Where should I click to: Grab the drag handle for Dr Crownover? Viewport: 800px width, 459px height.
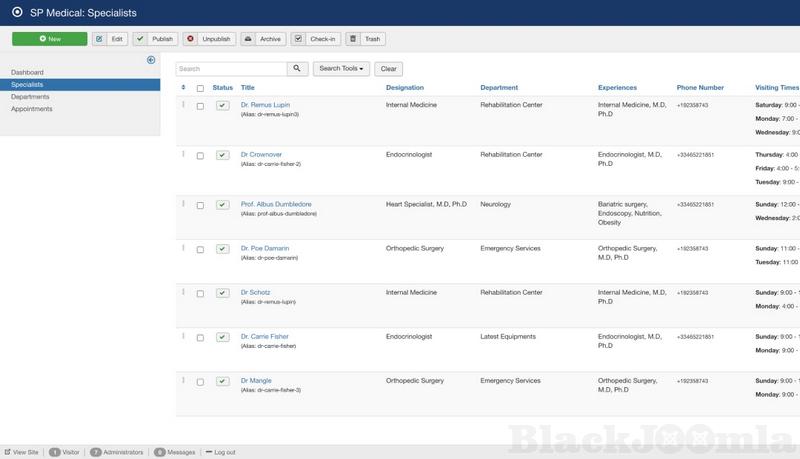pos(183,154)
